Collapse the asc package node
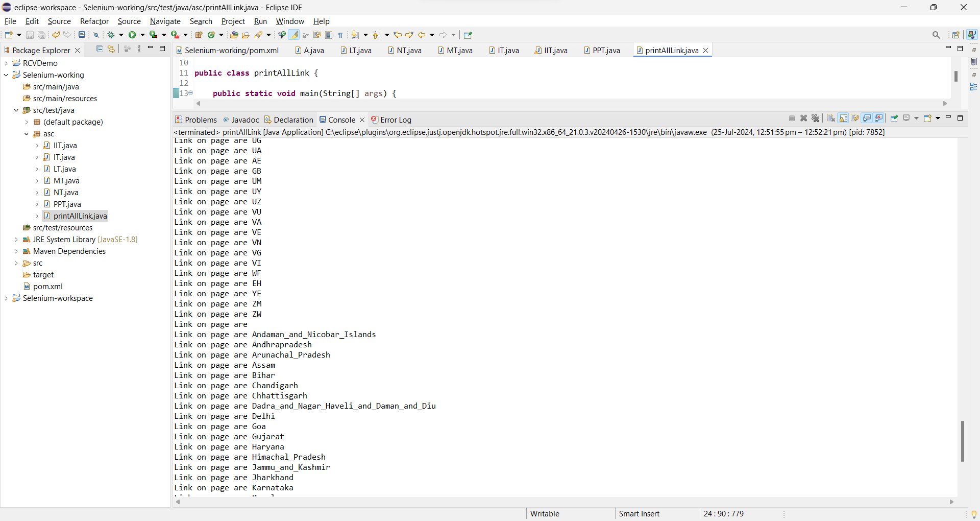Screen dimensions: 980x521 coord(27,134)
